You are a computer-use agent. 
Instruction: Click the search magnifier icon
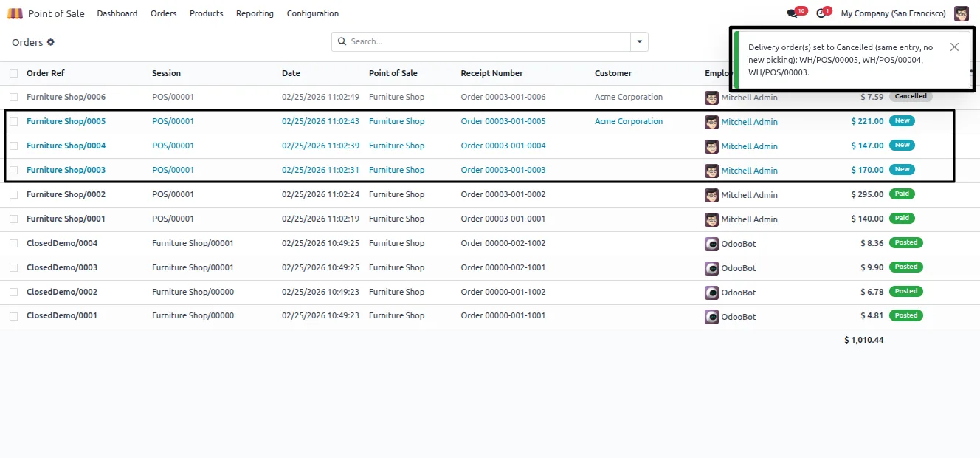(342, 41)
